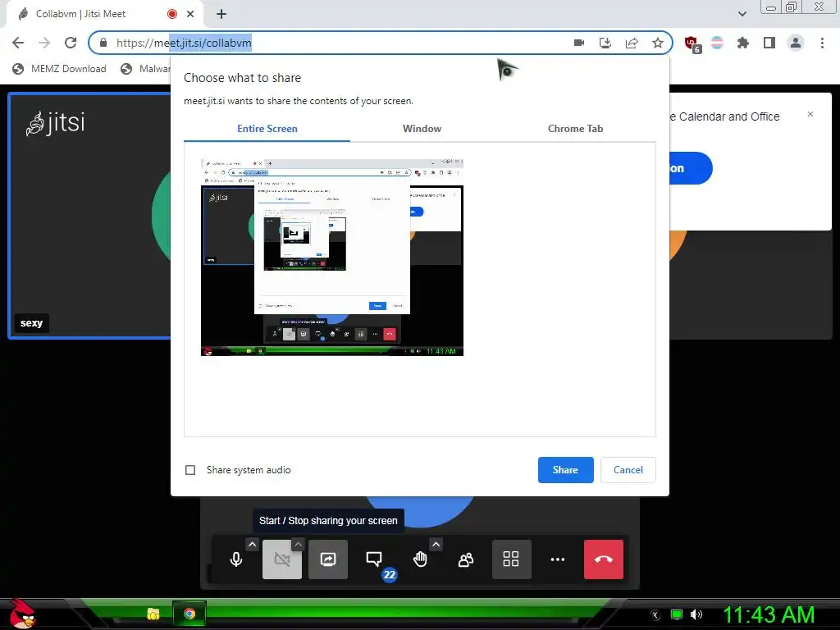Screen dimensions: 840x630
Task: Open the file explorer taskbar icon
Action: [x=153, y=614]
